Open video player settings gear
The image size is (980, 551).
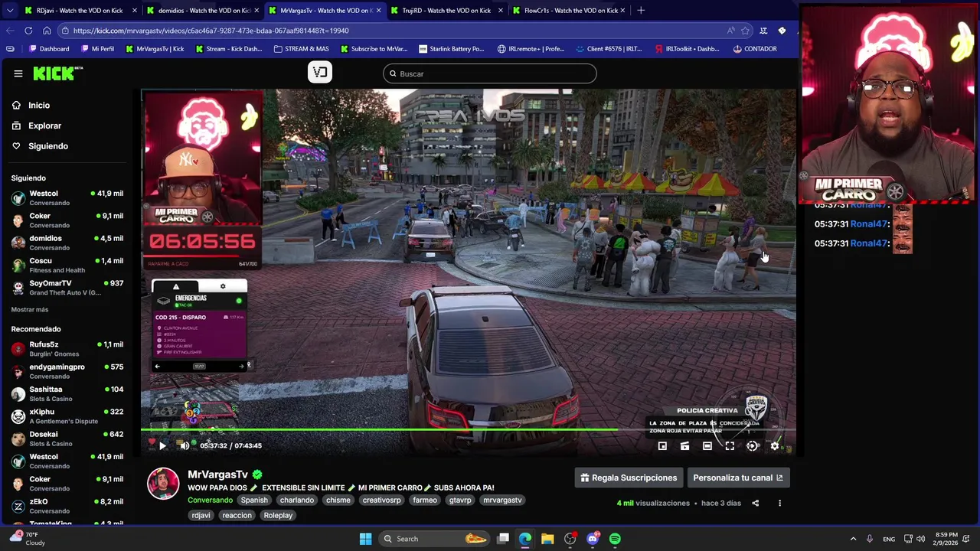775,446
